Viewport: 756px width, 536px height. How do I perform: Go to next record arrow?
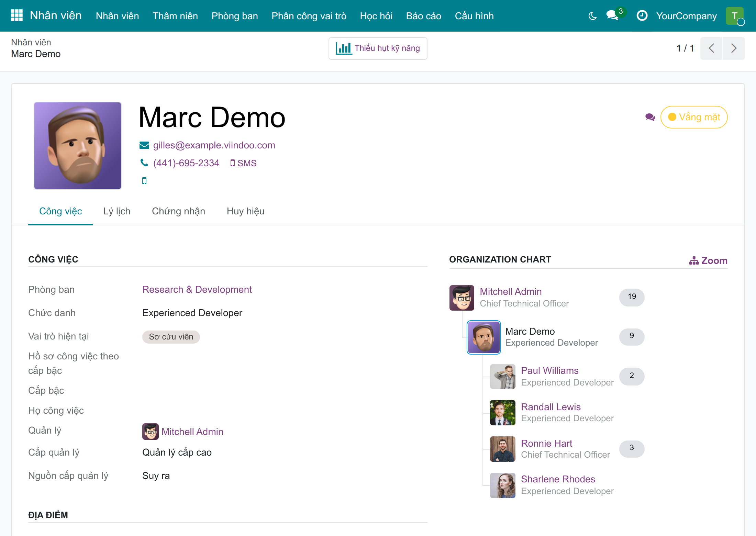click(734, 48)
